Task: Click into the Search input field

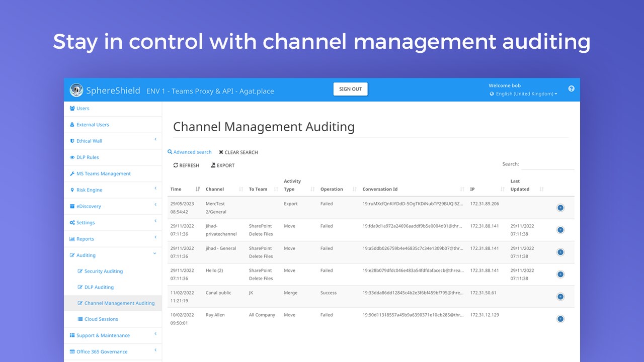Action: click(547, 164)
